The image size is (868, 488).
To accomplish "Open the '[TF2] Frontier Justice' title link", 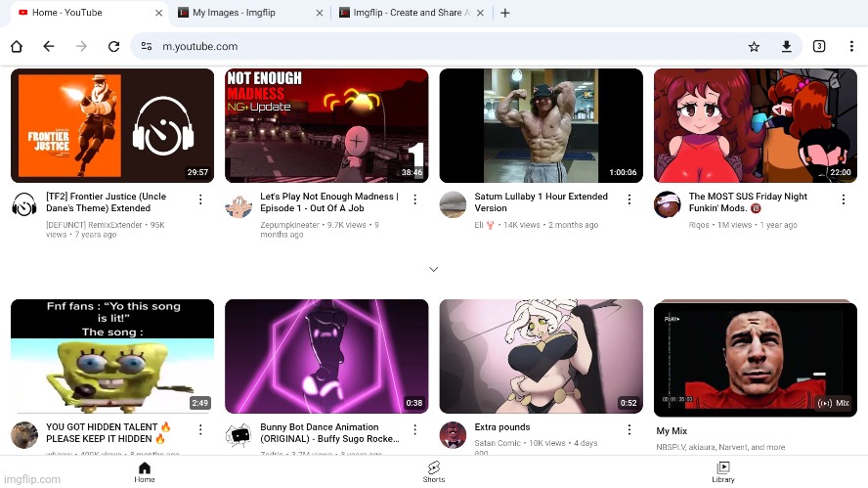I will (x=107, y=202).
